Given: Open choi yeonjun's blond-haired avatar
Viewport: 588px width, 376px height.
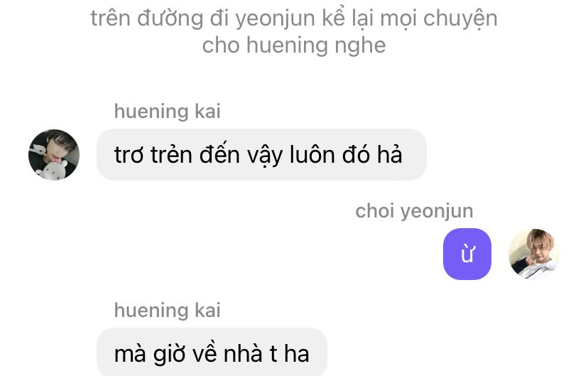Looking at the screenshot, I should [x=534, y=254].
